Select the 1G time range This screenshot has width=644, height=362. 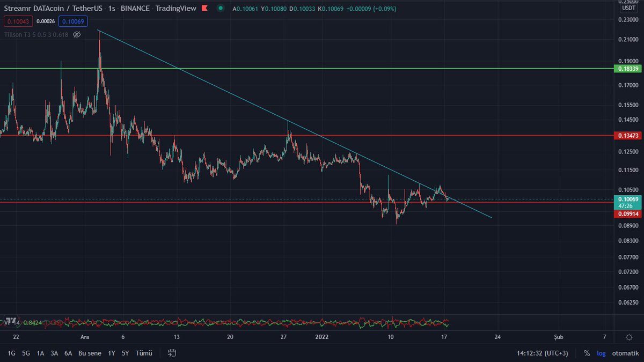coord(11,353)
